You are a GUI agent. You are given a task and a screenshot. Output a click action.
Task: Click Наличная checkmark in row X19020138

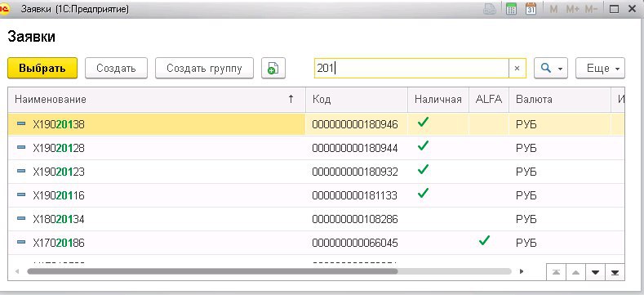[423, 122]
